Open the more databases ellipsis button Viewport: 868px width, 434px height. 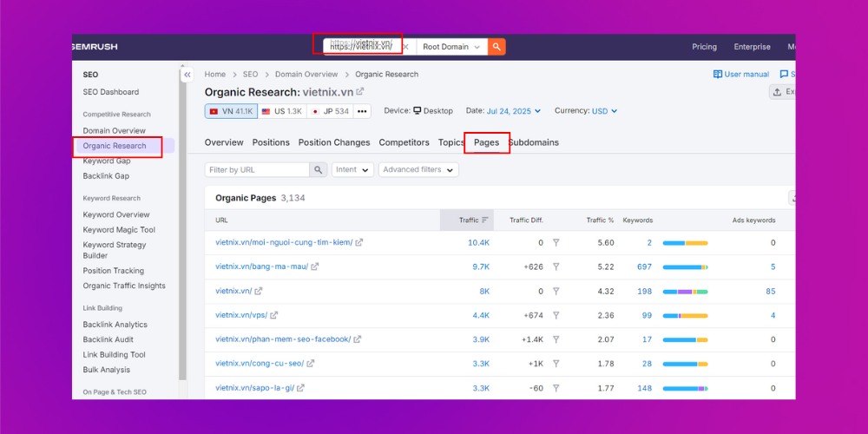[x=362, y=111]
